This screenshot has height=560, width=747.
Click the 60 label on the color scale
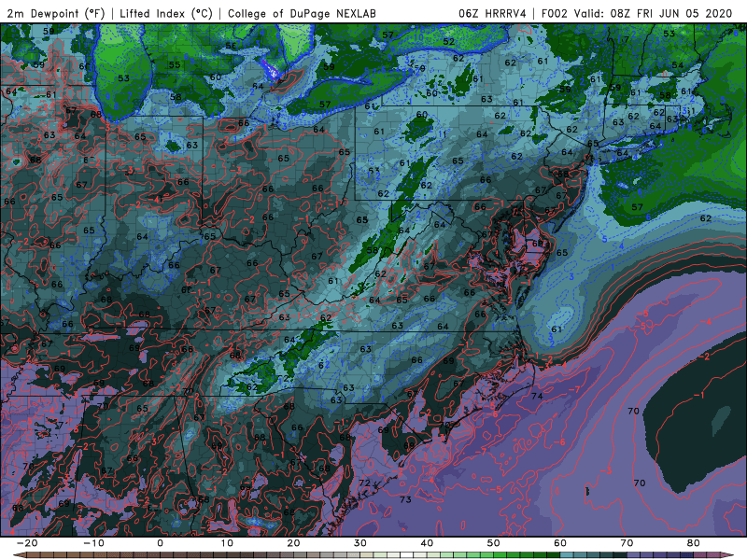click(x=560, y=543)
